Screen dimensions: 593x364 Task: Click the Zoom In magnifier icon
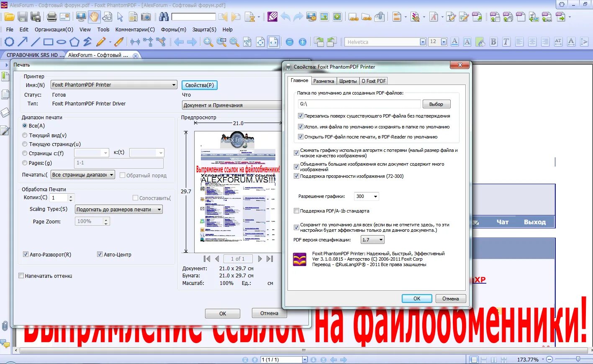pos(208,42)
